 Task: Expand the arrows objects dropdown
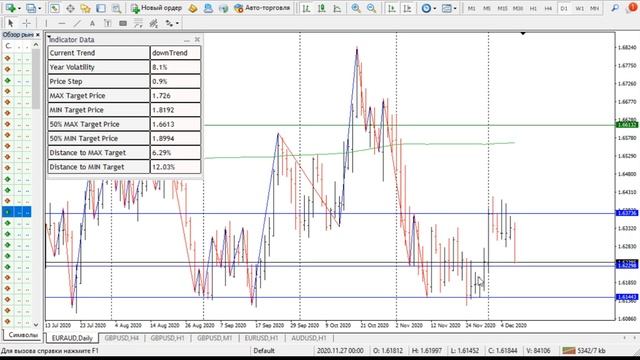(x=177, y=24)
